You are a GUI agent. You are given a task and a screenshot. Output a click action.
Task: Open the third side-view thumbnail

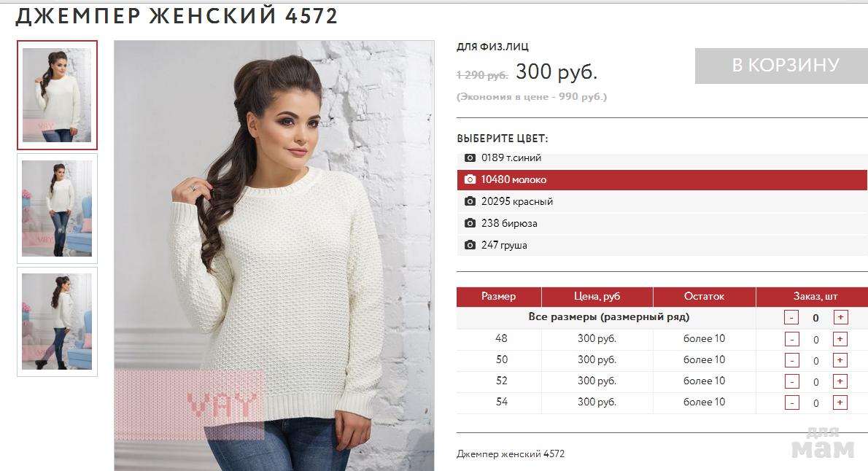pyautogui.click(x=57, y=322)
